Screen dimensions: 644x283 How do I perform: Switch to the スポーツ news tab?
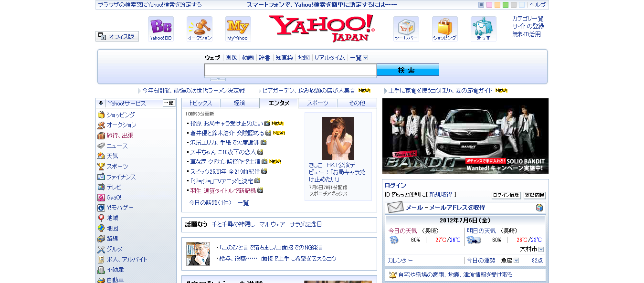coord(318,103)
